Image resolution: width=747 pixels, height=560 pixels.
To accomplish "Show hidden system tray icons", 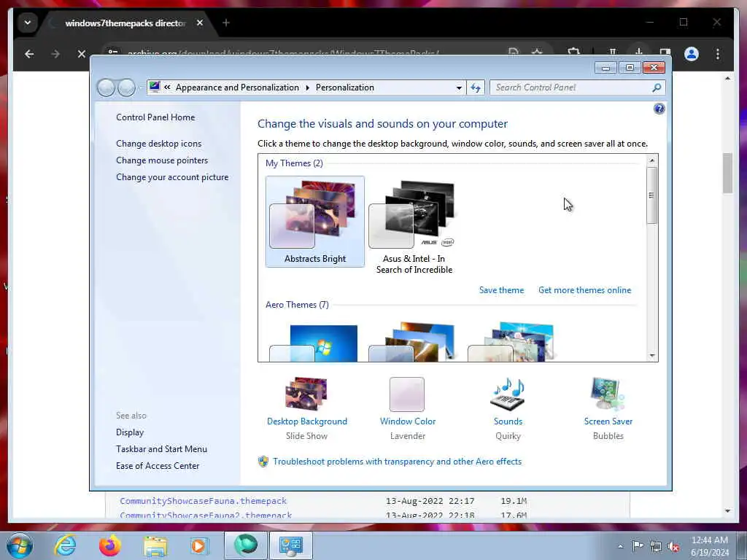I will pyautogui.click(x=620, y=546).
